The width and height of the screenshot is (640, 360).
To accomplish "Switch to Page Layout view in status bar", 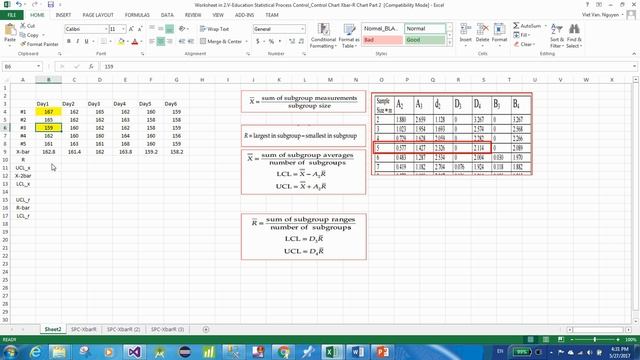I will (546, 340).
